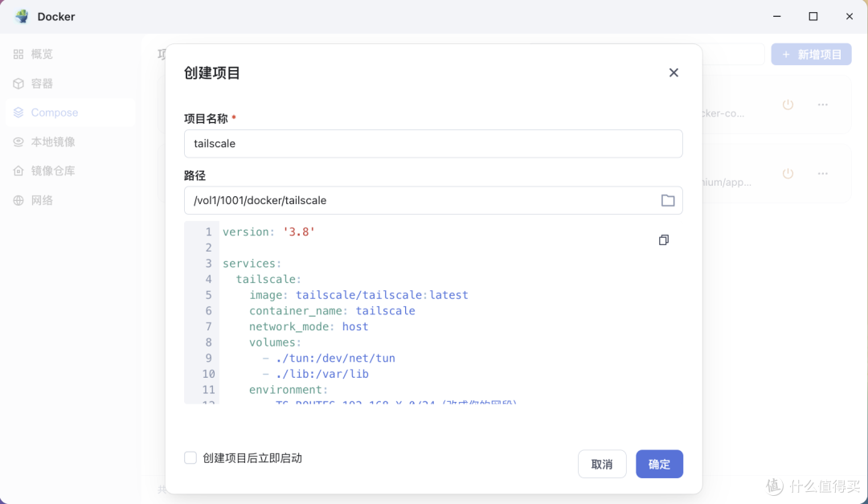
Task: Click the ./lib:/var/lib volume line
Action: coord(316,374)
